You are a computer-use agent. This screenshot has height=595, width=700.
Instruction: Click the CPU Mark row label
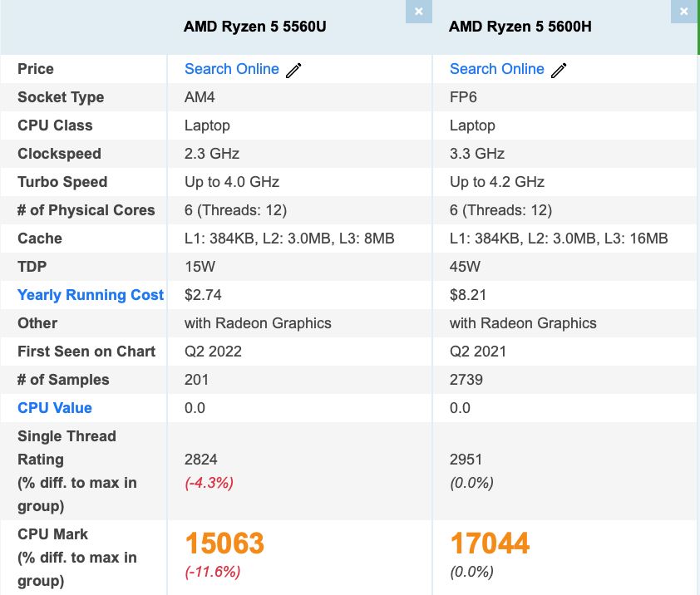tap(52, 534)
